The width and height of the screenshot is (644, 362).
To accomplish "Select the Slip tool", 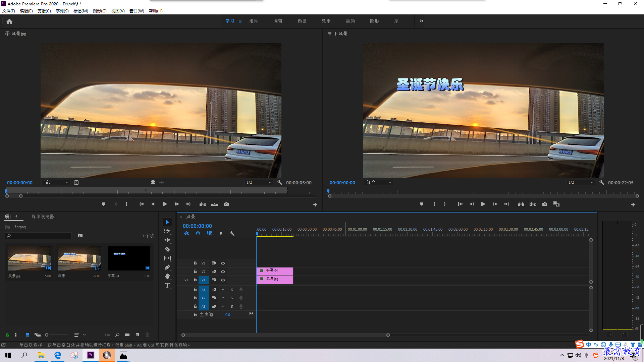I will [x=167, y=258].
